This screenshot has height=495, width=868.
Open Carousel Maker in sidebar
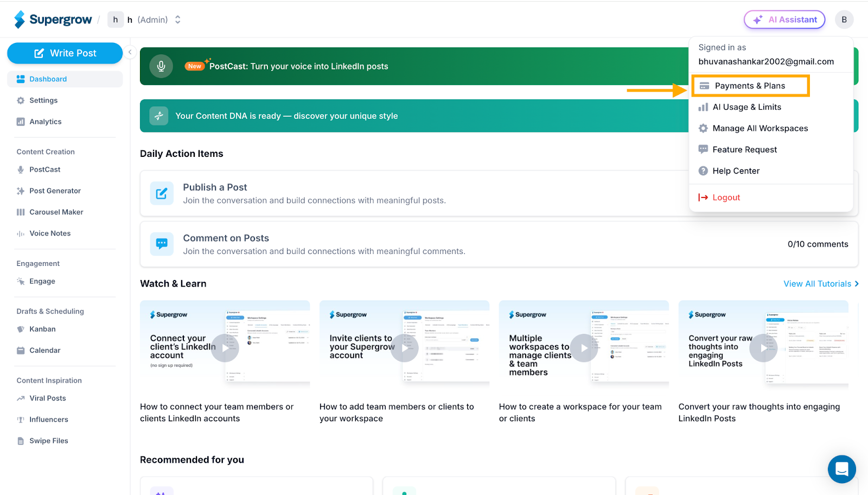(65, 212)
